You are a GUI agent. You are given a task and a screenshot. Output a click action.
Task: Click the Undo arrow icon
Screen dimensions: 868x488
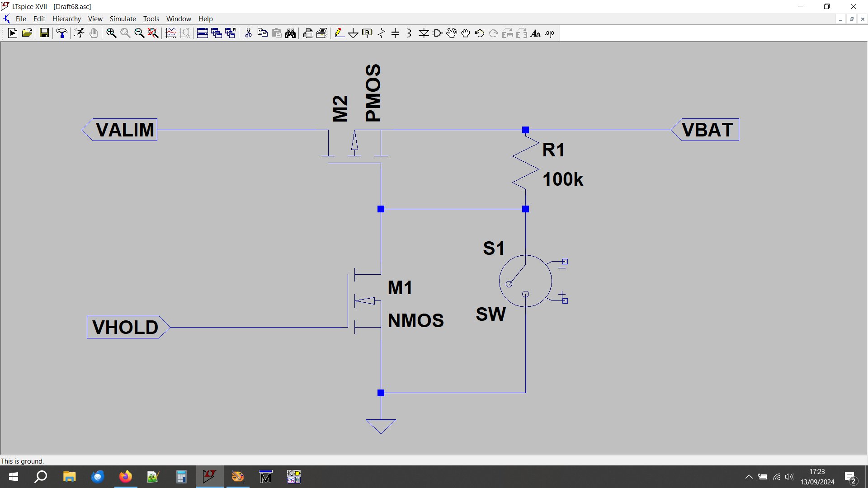(x=480, y=33)
